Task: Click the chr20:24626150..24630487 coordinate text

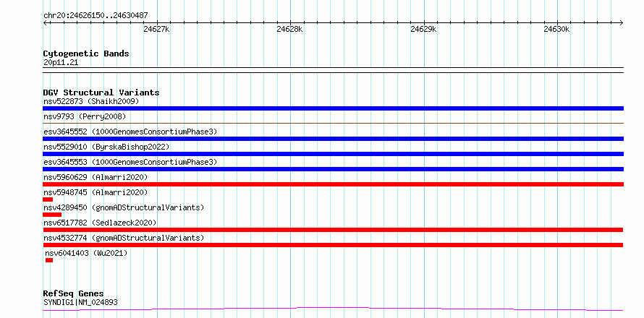Action: pos(96,16)
